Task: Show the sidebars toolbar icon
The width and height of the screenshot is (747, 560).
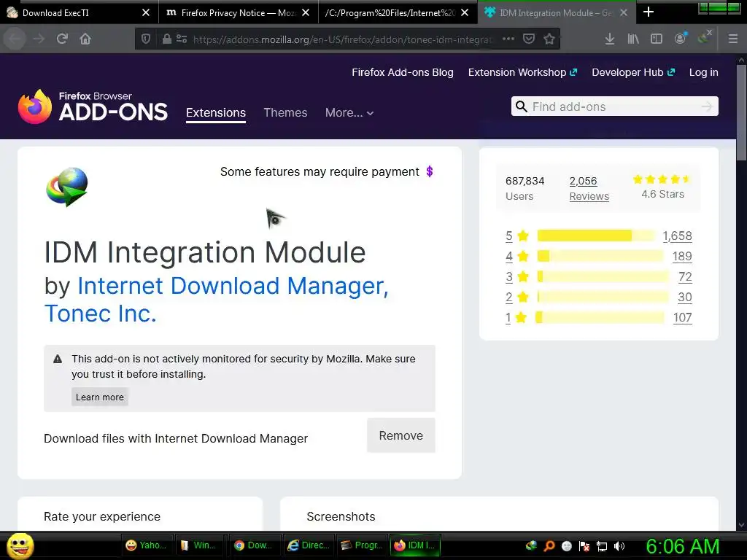Action: pyautogui.click(x=657, y=39)
